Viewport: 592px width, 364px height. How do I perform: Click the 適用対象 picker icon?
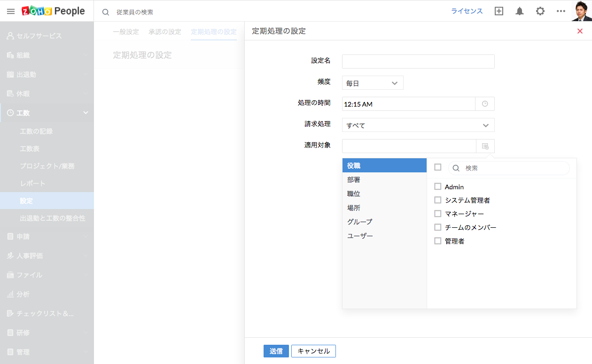(485, 146)
